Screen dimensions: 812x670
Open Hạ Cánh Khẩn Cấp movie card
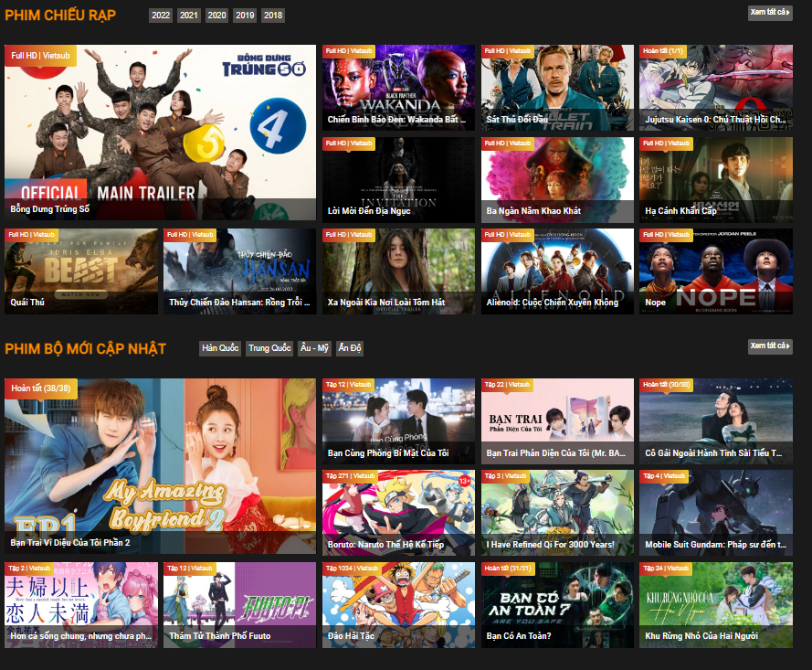(x=716, y=180)
